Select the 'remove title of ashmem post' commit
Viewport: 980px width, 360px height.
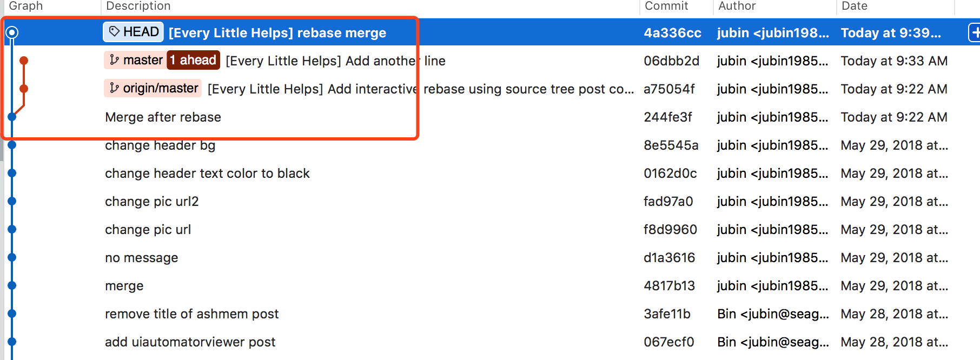(x=192, y=314)
